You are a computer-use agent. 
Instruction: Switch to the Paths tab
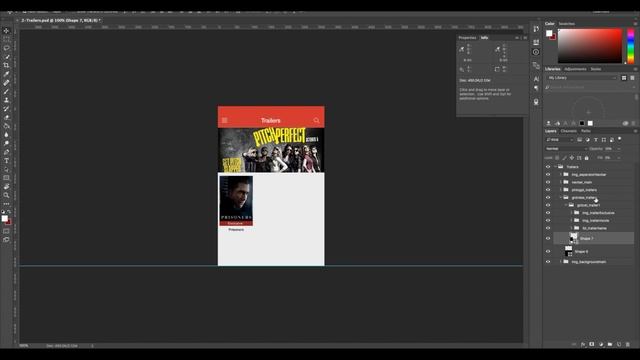586,131
